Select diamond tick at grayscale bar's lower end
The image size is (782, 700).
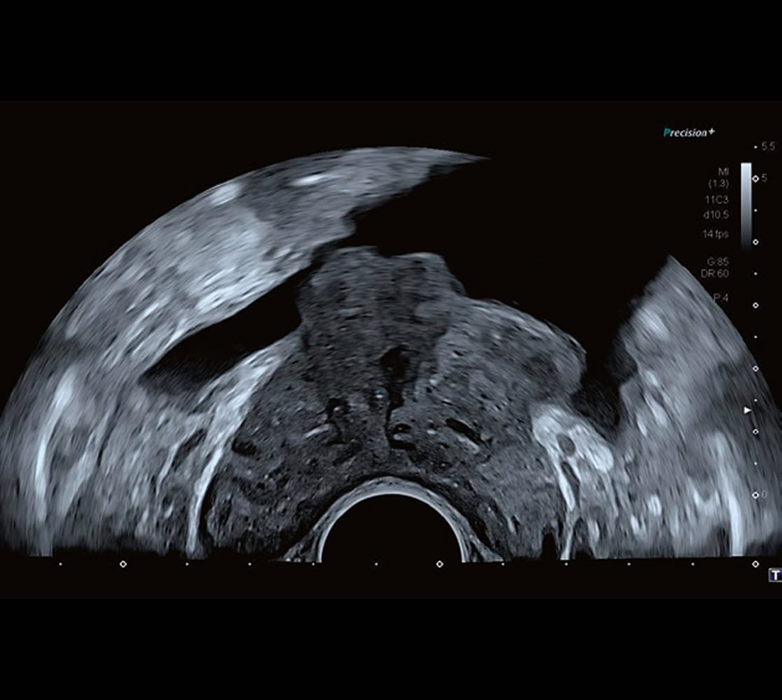(x=755, y=242)
